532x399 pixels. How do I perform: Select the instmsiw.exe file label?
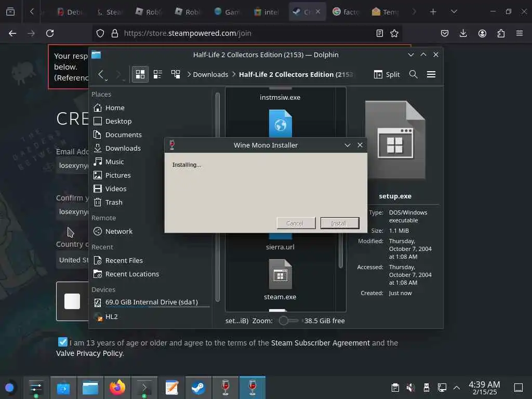click(x=280, y=97)
